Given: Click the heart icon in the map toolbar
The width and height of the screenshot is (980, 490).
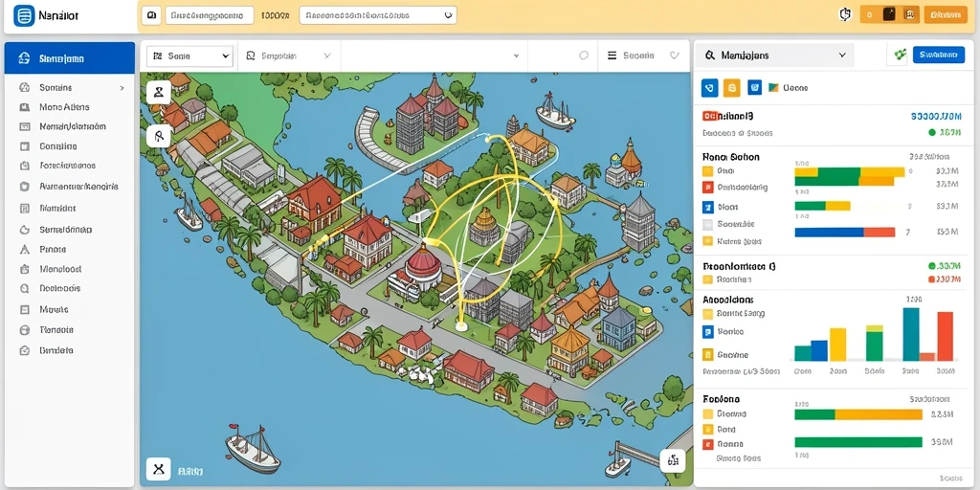Looking at the screenshot, I should tap(675, 56).
